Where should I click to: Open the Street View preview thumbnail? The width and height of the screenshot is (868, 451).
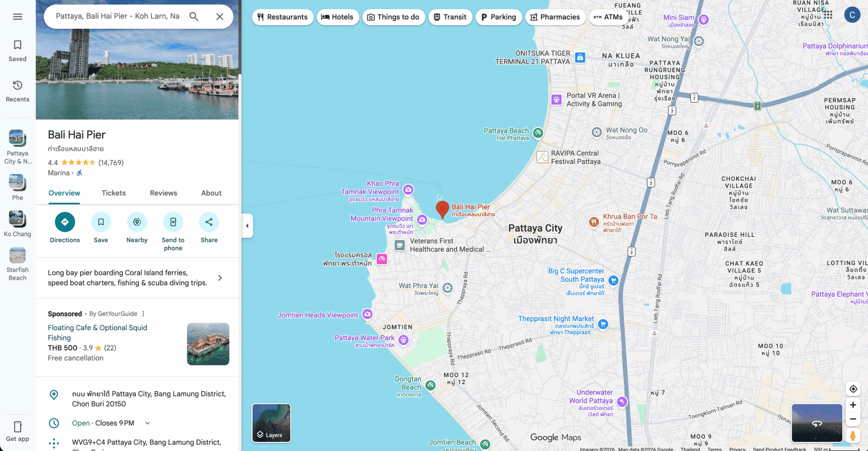tap(817, 423)
